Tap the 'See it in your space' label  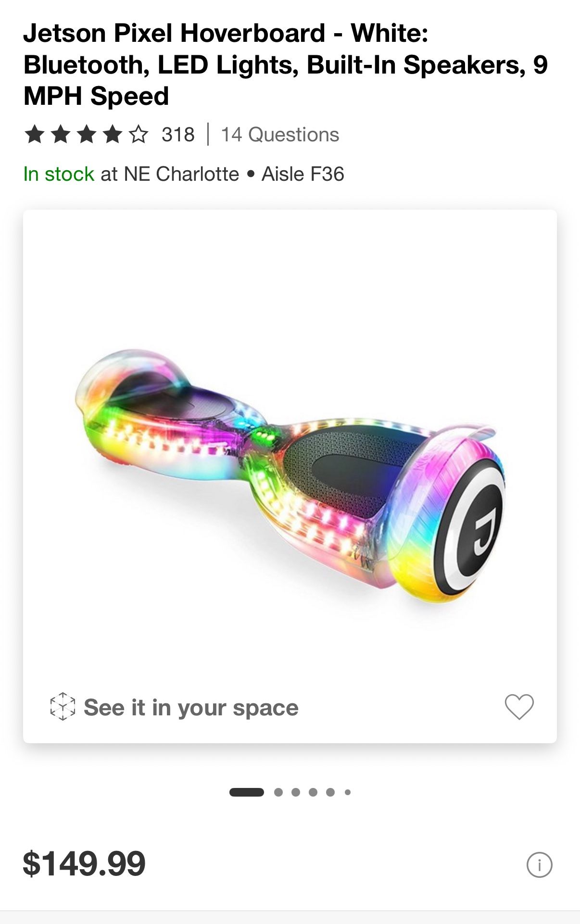coord(191,708)
